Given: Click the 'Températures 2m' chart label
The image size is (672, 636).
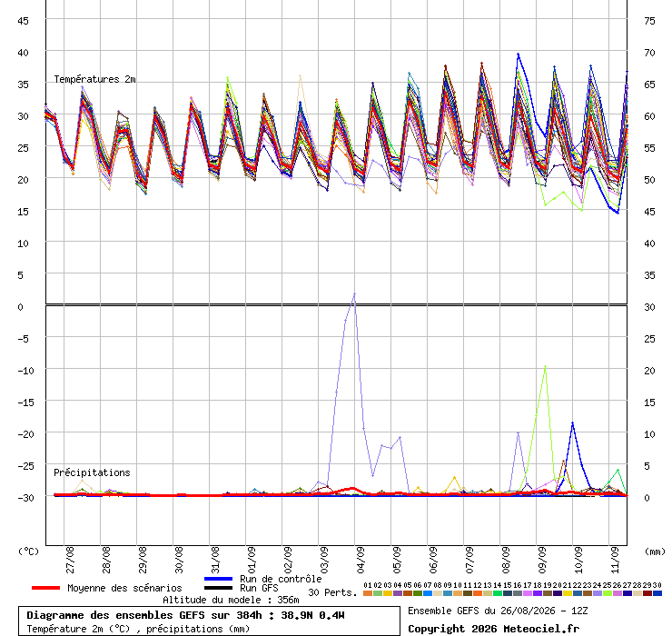Looking at the screenshot, I should tap(94, 79).
